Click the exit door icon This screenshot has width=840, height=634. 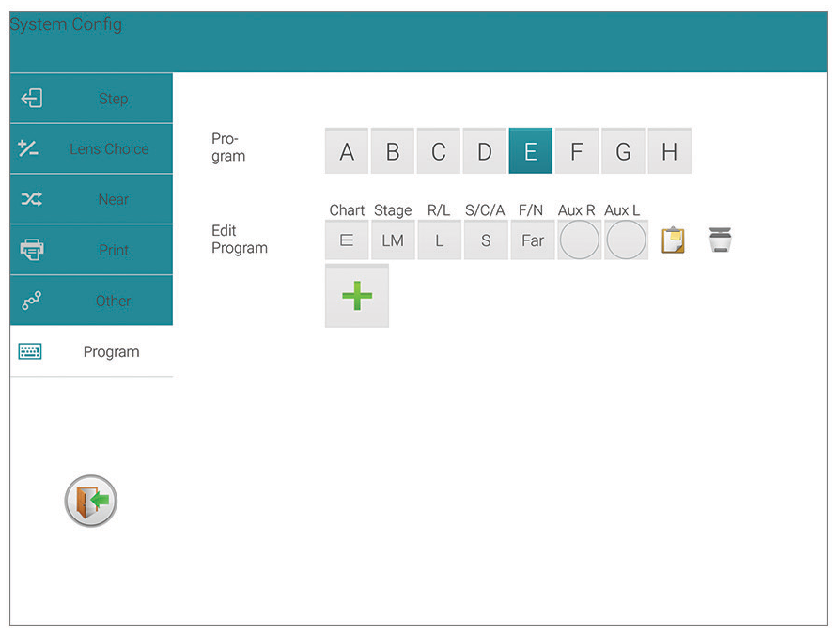[90, 501]
